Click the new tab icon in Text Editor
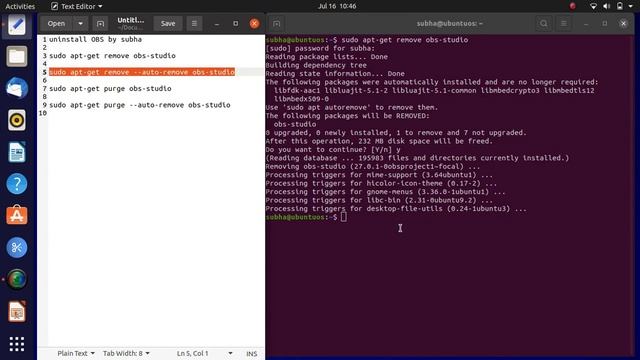 [x=100, y=24]
